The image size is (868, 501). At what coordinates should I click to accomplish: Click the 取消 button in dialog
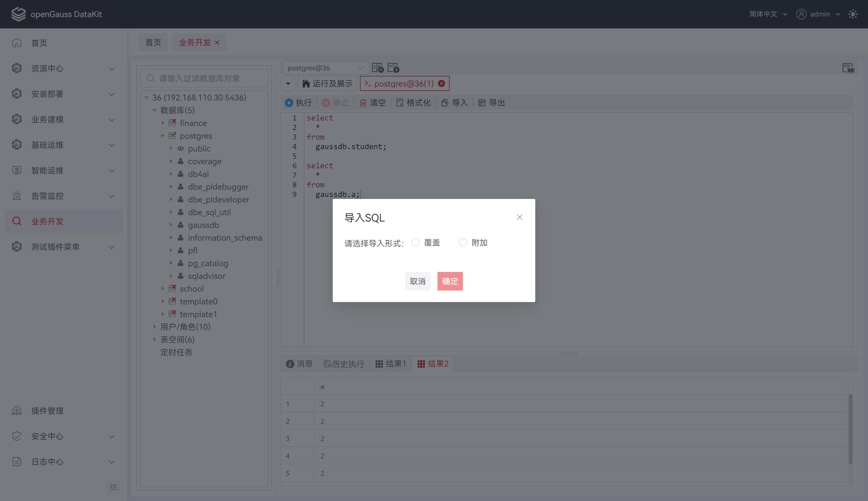418,281
